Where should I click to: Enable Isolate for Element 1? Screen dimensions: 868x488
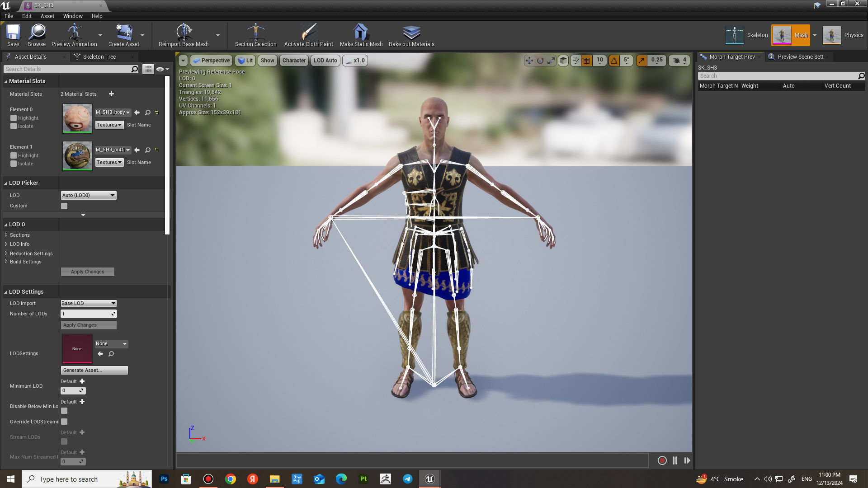(x=14, y=164)
